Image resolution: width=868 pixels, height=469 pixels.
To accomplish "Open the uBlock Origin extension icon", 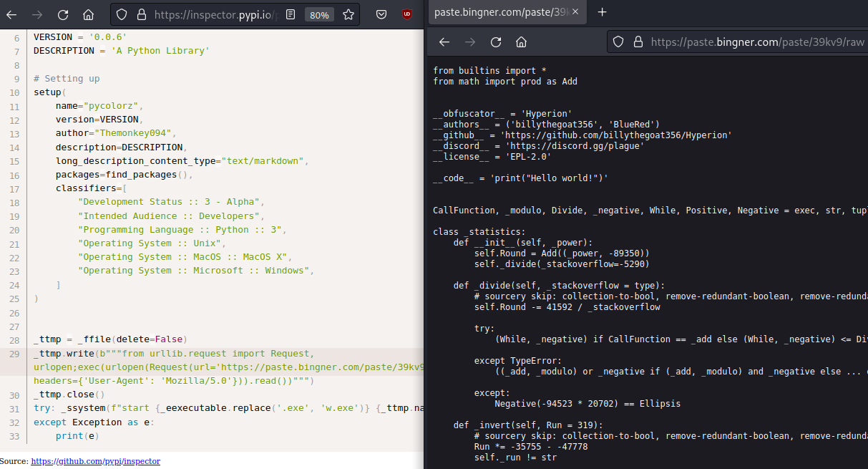I will click(x=406, y=14).
